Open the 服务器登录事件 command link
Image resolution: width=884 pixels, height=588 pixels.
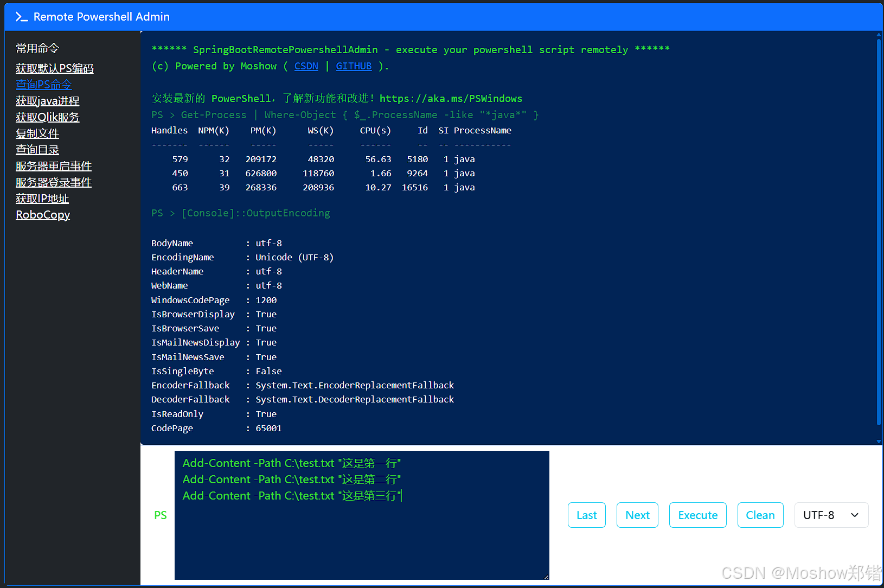click(x=54, y=182)
